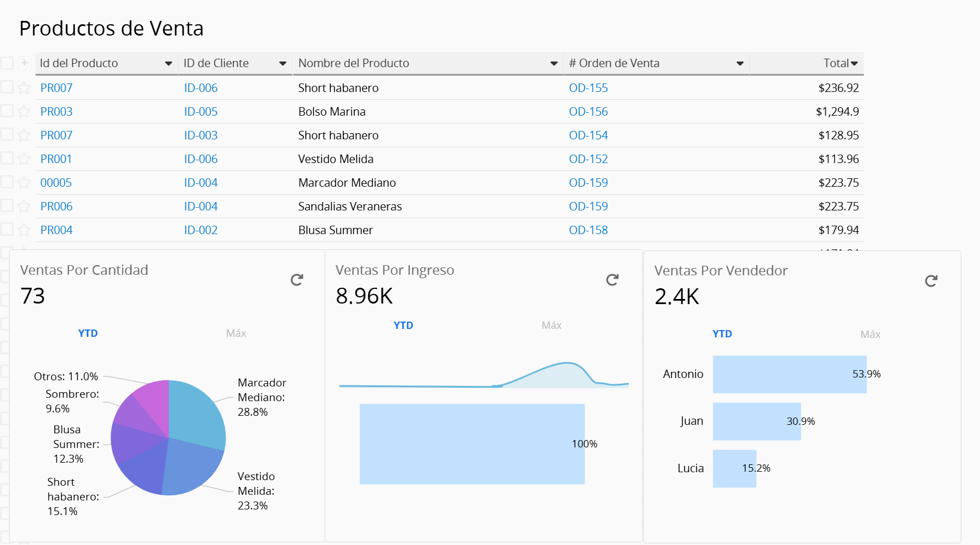Select YTD tab in Ventas Por Vendedor
Viewport: 980px width, 545px height.
(x=722, y=334)
